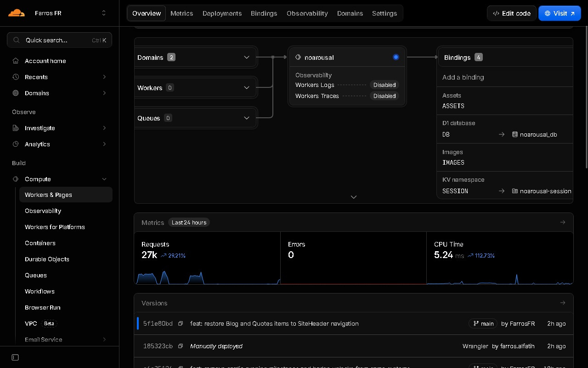Image resolution: width=588 pixels, height=368 pixels.
Task: Click the Compute diamond icon
Action: [x=16, y=179]
